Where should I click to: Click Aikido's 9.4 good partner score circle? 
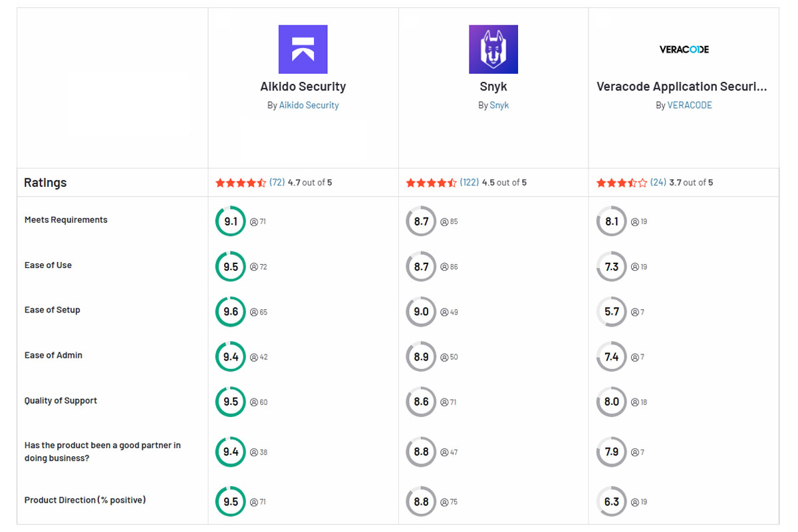[231, 452]
